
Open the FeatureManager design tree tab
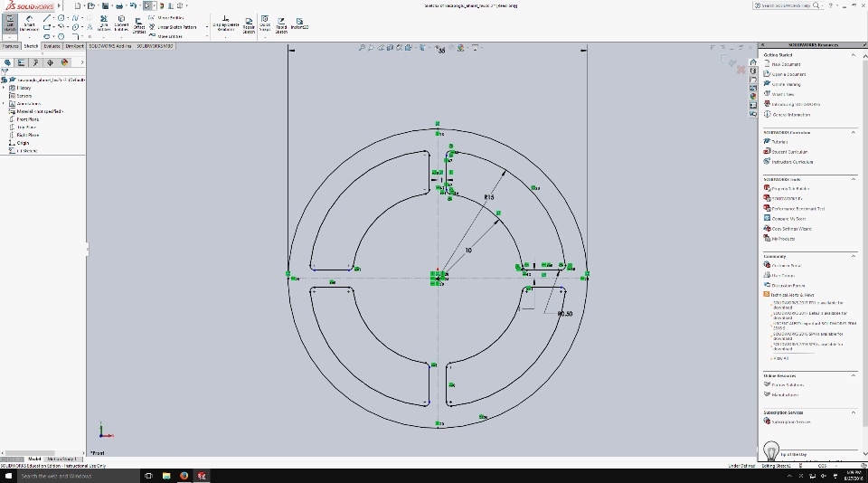[8, 62]
